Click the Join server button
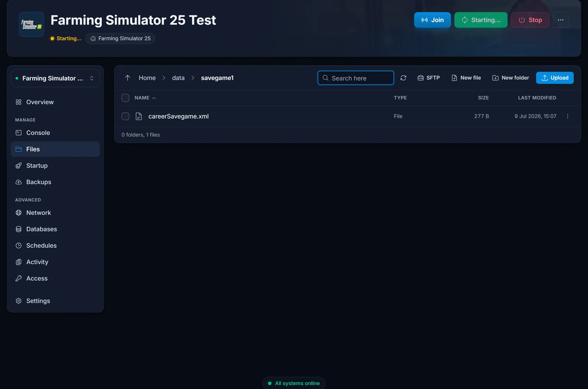The image size is (588, 389). 432,20
